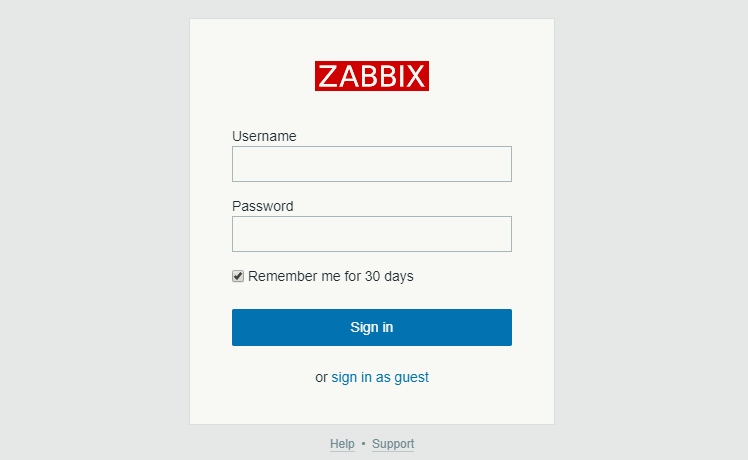The height and width of the screenshot is (460, 748).
Task: Place cursor in the empty Username box
Action: [372, 164]
